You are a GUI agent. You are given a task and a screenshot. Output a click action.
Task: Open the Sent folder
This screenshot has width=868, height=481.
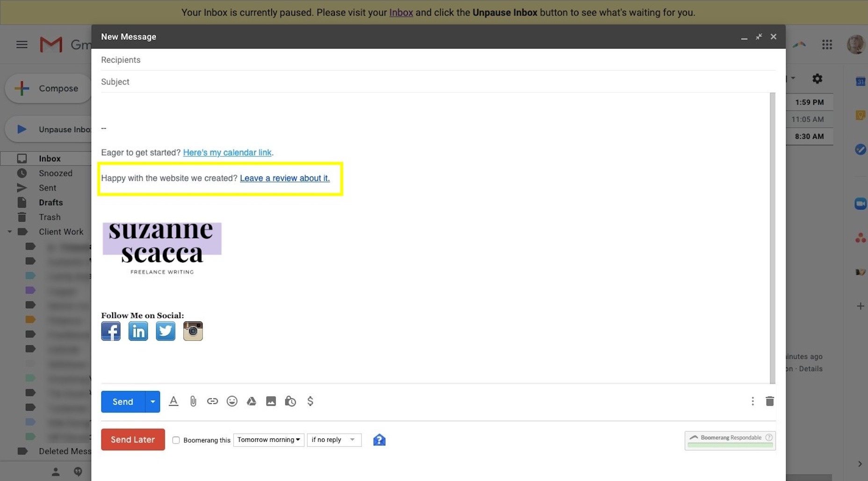(x=46, y=188)
